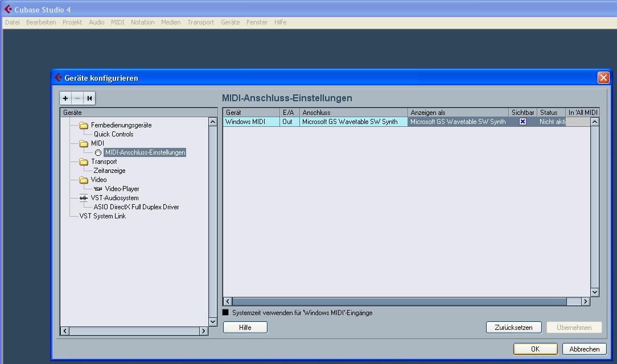Click the Abbrechen button
Screen dimensions: 617x364
[x=585, y=349]
